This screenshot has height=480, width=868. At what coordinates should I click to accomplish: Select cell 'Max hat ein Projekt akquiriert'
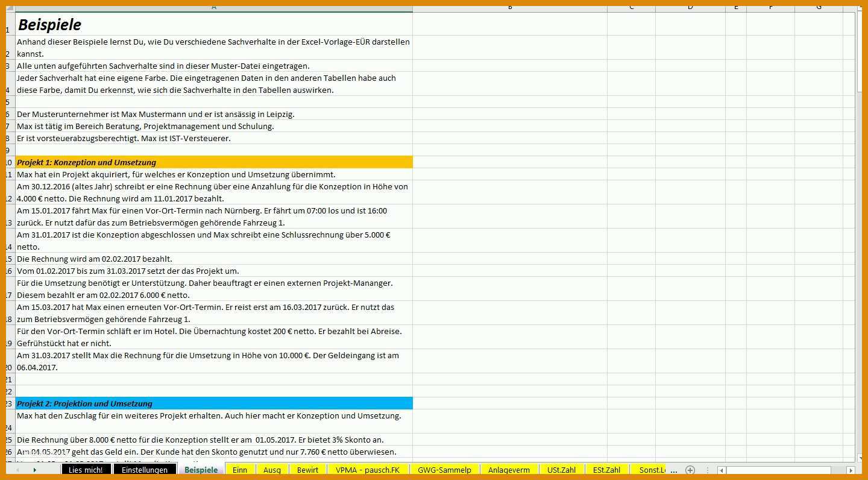point(214,174)
